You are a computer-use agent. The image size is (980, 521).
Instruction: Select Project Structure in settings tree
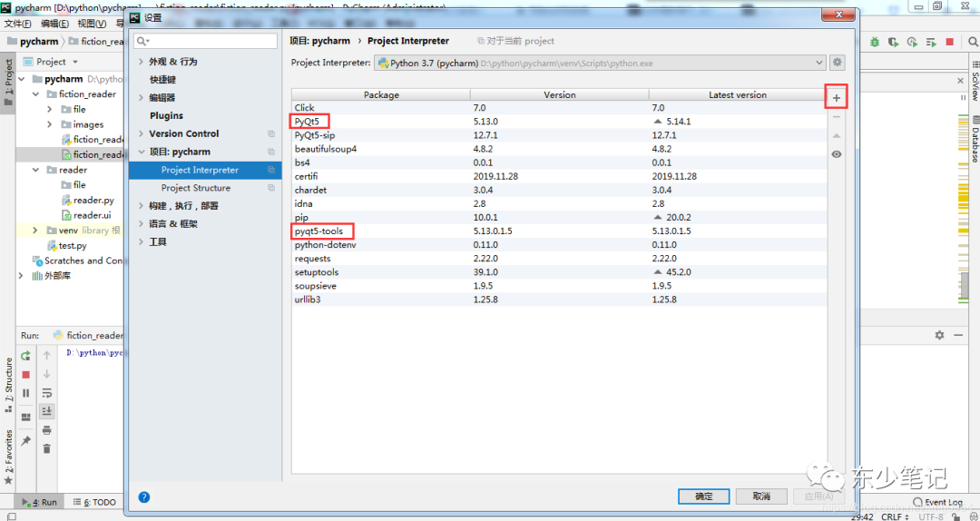[195, 188]
